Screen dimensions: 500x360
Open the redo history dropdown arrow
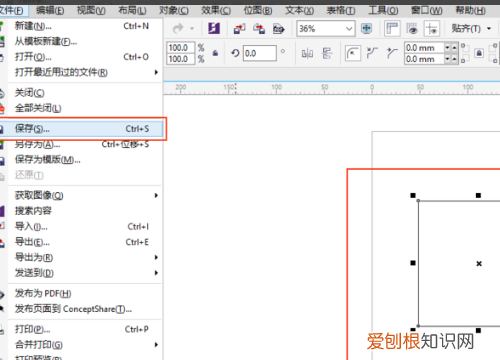click(192, 29)
